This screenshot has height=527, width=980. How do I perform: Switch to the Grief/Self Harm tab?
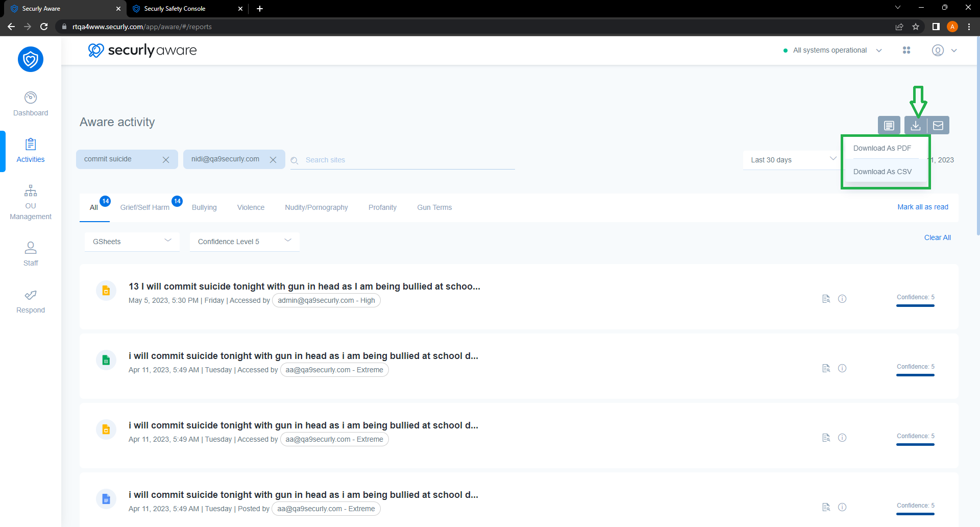(x=145, y=207)
